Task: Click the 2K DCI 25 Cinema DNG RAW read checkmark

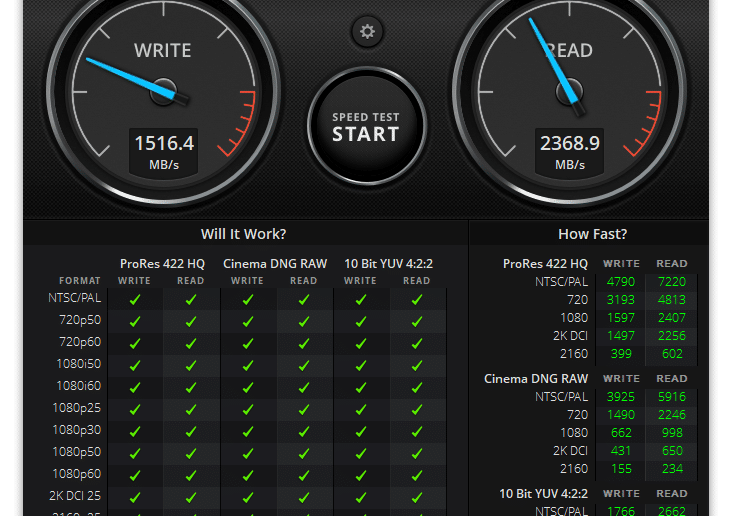Action: 304,497
